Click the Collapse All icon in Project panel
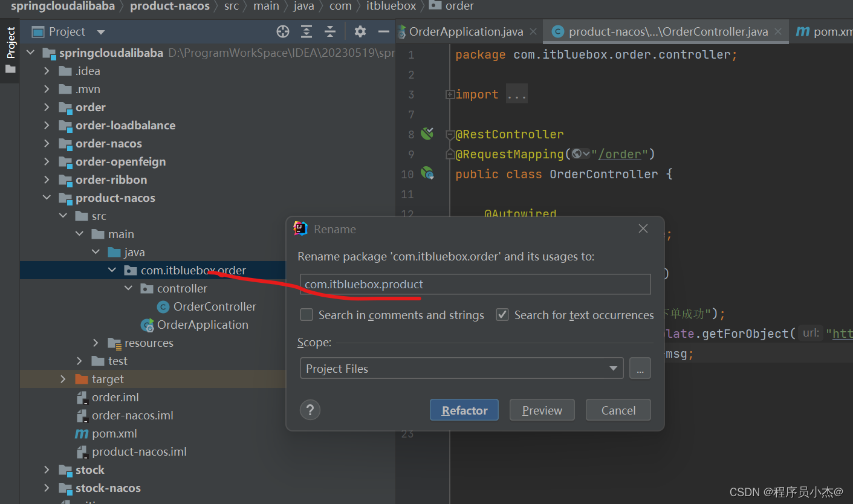Viewport: 853px width, 504px height. click(330, 32)
